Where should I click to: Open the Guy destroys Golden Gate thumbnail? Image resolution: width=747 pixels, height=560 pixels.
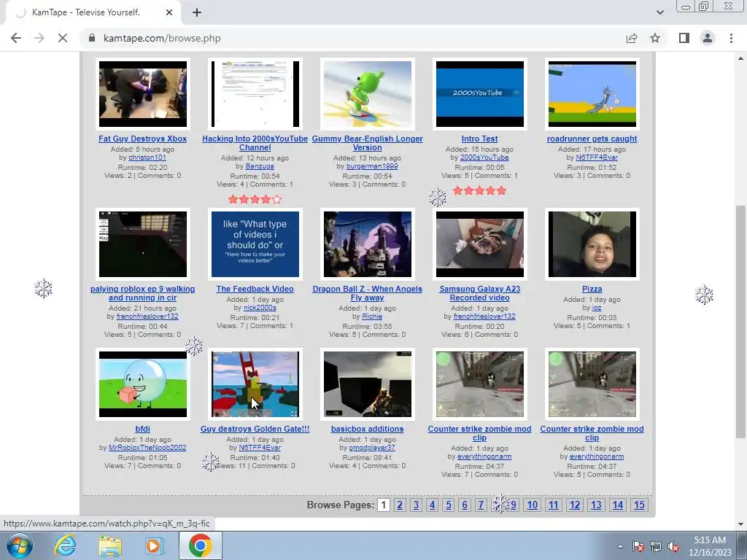coord(255,384)
